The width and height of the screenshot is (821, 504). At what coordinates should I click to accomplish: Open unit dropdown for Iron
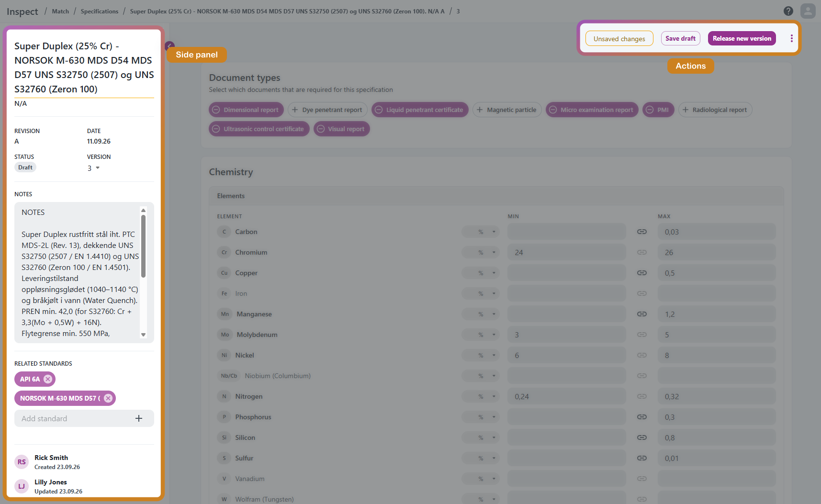tap(481, 293)
